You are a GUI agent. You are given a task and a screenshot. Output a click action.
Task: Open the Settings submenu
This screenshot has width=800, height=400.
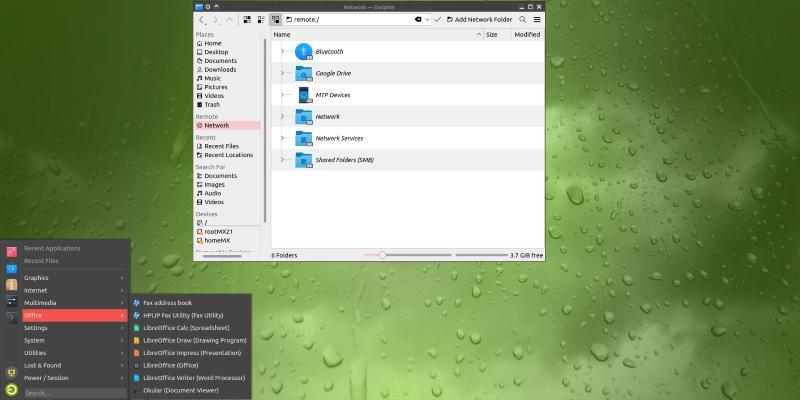(x=74, y=328)
